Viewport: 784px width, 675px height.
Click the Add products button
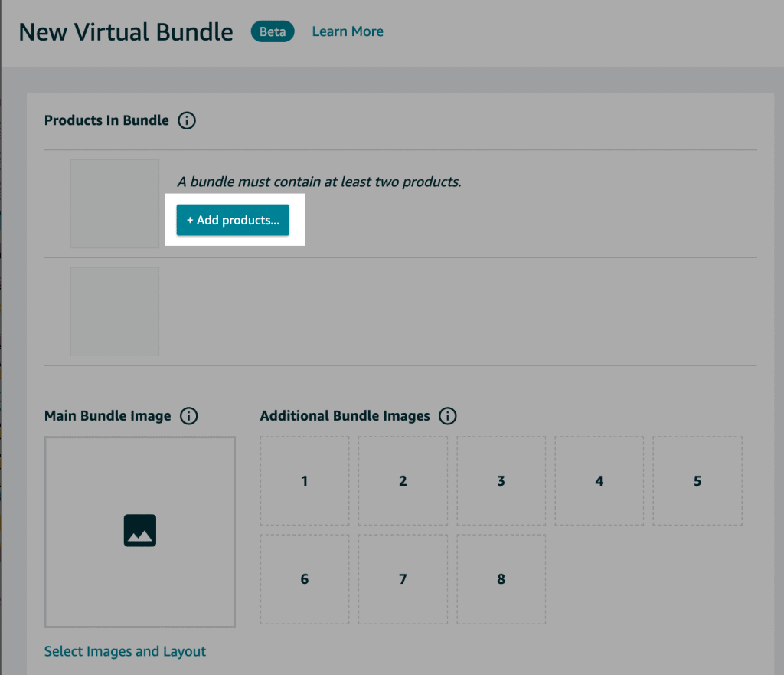pos(233,220)
